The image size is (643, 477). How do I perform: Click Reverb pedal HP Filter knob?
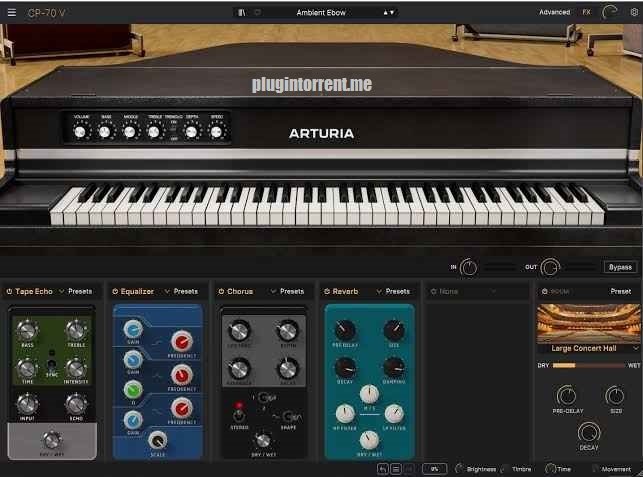pos(345,413)
